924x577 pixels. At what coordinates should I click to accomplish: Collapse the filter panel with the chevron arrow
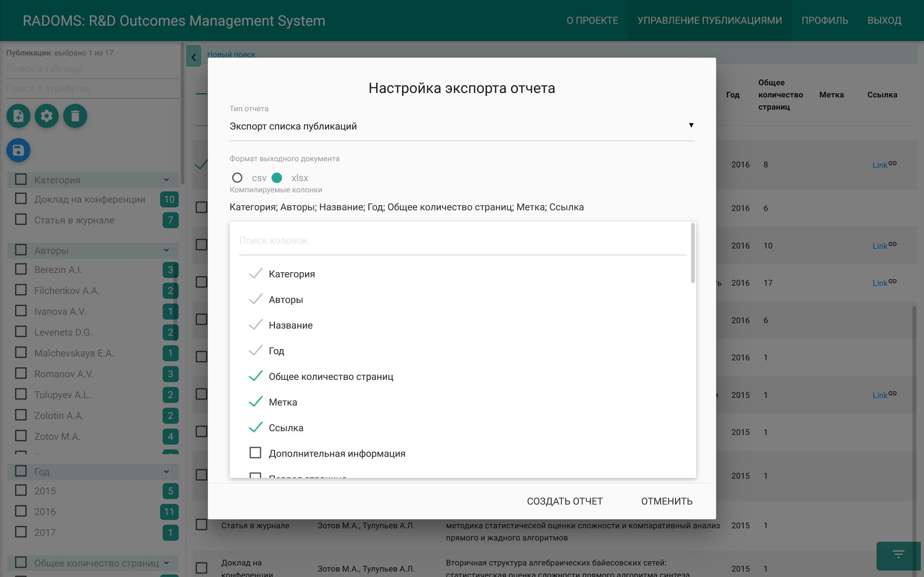click(x=194, y=56)
